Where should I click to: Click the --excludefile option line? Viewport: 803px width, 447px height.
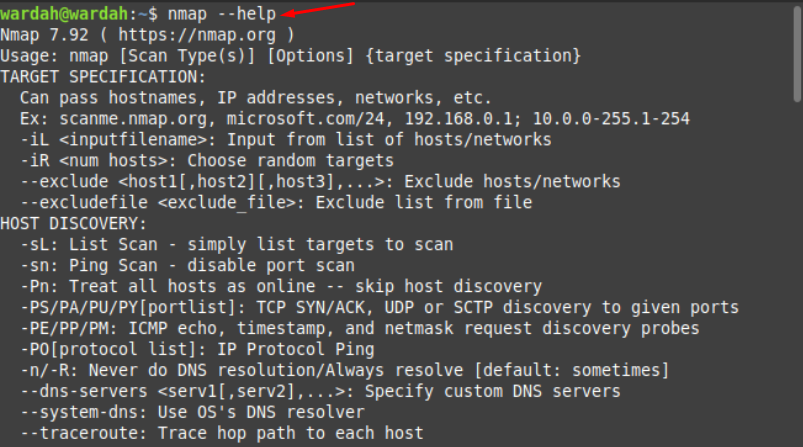(276, 203)
